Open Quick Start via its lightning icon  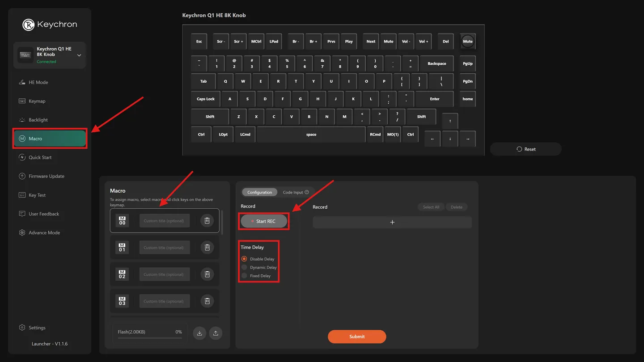pyautogui.click(x=22, y=157)
